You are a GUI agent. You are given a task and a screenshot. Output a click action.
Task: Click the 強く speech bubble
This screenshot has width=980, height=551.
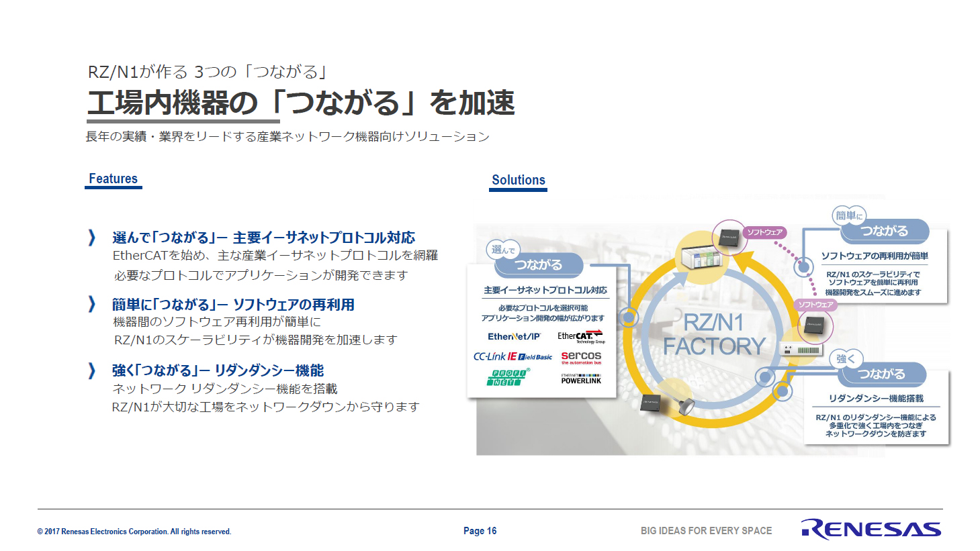pos(846,359)
